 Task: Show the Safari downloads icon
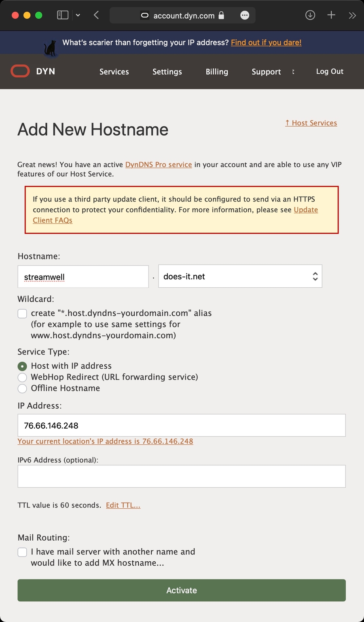310,15
